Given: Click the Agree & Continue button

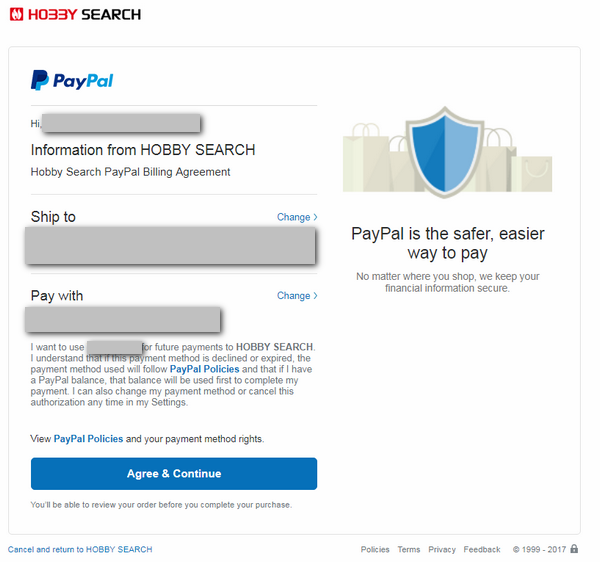Looking at the screenshot, I should click(x=174, y=474).
